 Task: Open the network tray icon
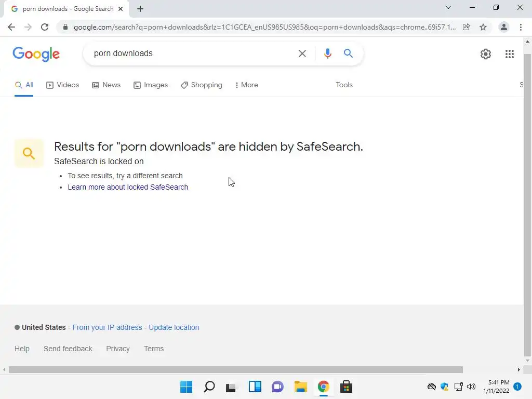coord(458,387)
